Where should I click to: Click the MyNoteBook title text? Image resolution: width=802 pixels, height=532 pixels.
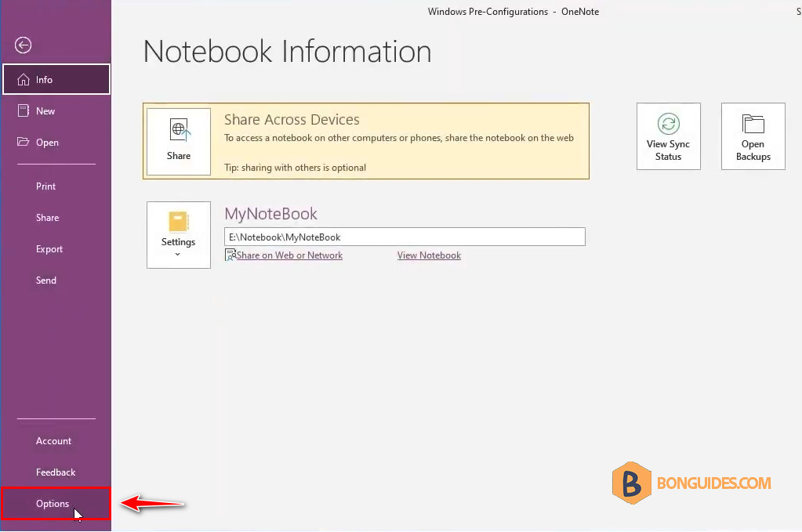click(x=271, y=214)
